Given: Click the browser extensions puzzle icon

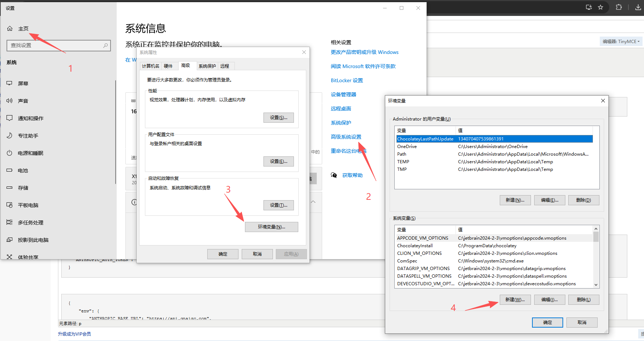Looking at the screenshot, I should coord(619,7).
